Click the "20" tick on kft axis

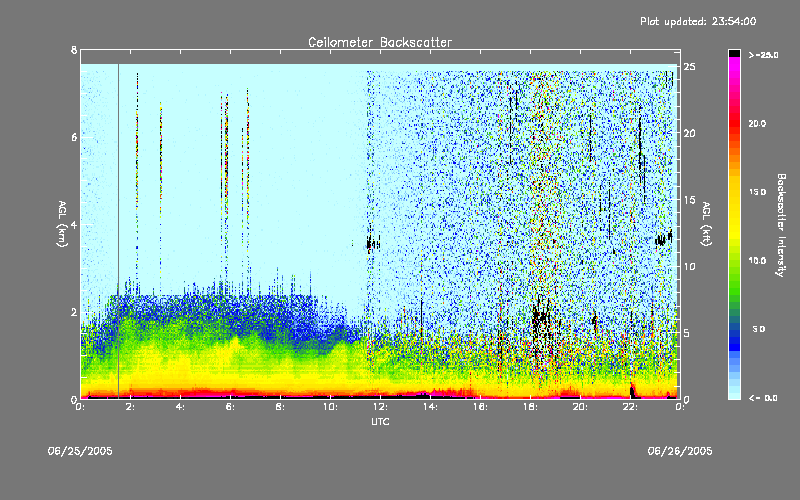(689, 133)
